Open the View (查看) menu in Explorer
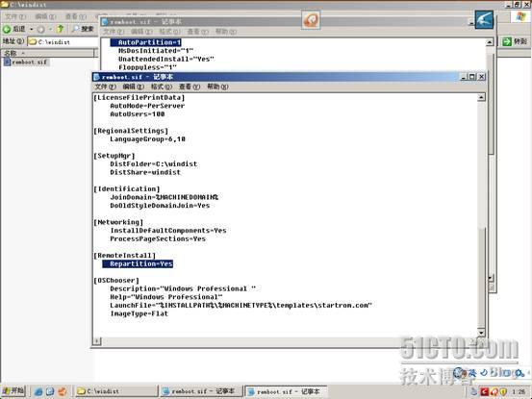This screenshot has height=399, width=532. pos(75,16)
